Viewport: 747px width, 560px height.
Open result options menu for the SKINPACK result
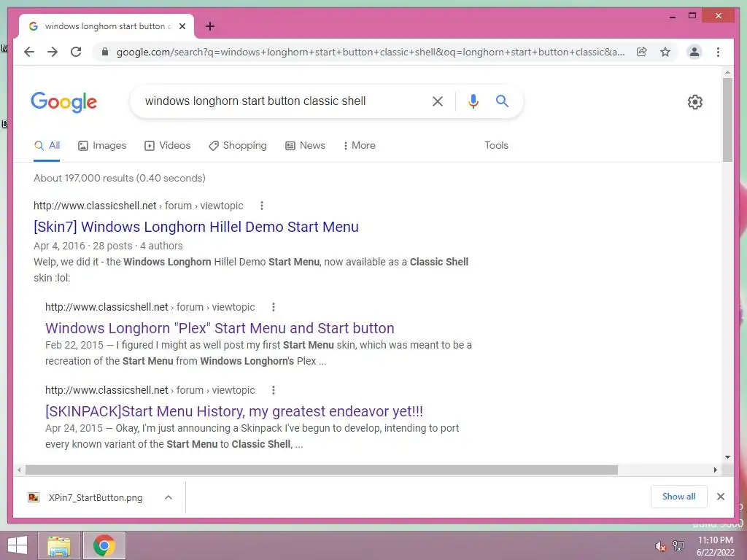click(274, 390)
